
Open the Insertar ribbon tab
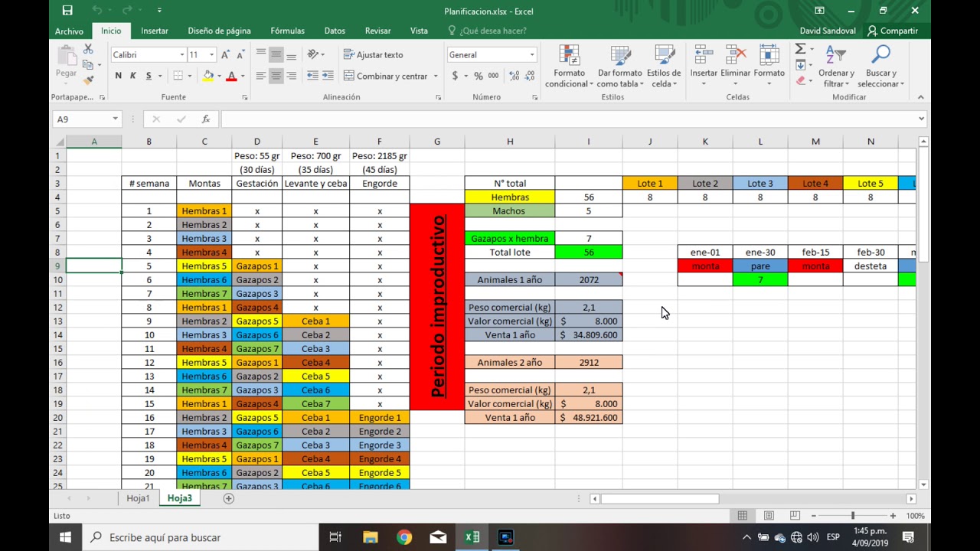[155, 31]
